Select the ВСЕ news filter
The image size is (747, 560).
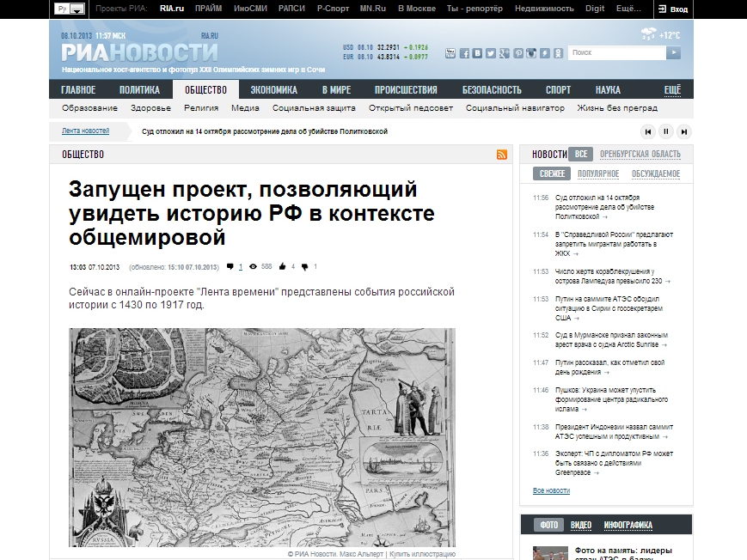click(581, 154)
